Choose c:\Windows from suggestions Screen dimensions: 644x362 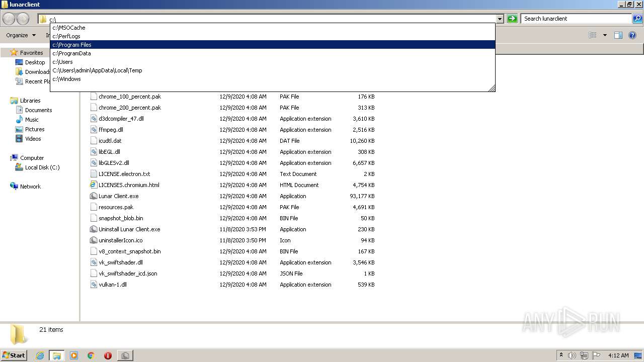272,79
